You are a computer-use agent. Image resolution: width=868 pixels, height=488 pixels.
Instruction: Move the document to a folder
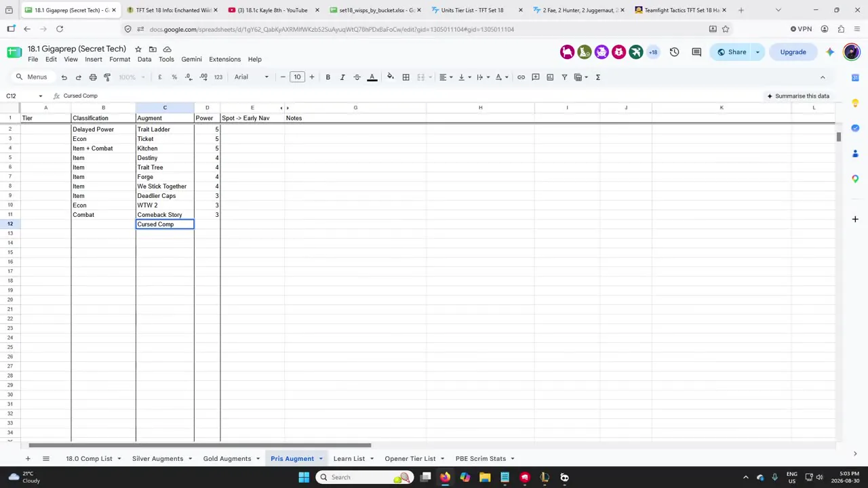click(x=153, y=49)
